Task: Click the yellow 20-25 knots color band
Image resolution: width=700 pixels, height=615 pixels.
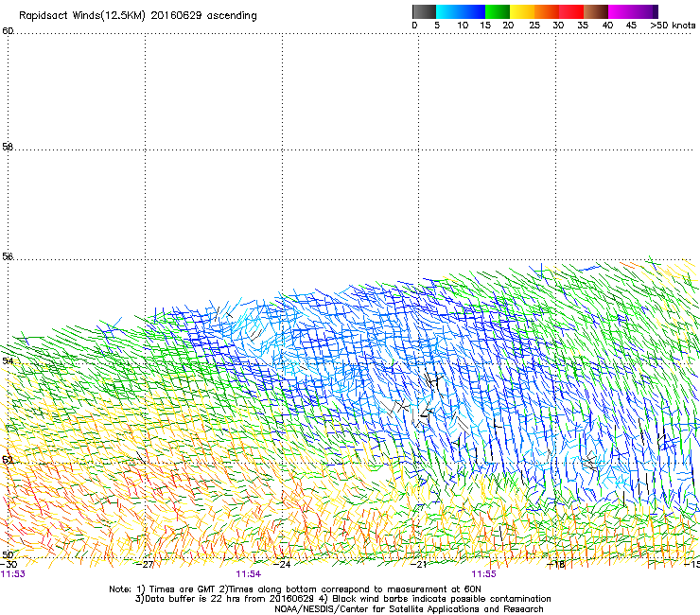Action: point(522,11)
